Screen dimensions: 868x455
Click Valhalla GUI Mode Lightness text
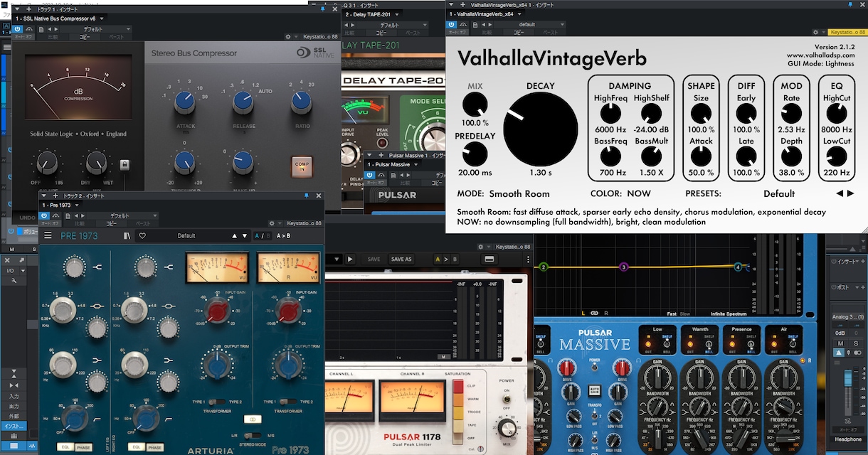tap(820, 63)
